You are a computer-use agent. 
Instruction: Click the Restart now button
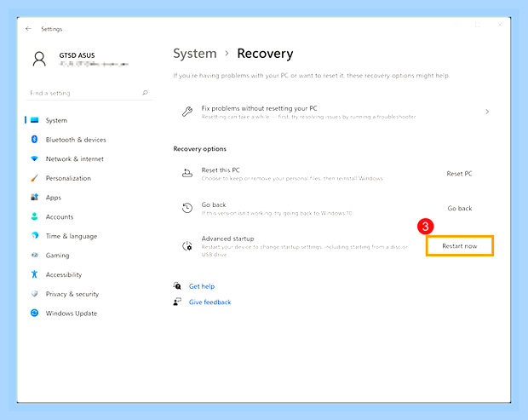tap(460, 246)
